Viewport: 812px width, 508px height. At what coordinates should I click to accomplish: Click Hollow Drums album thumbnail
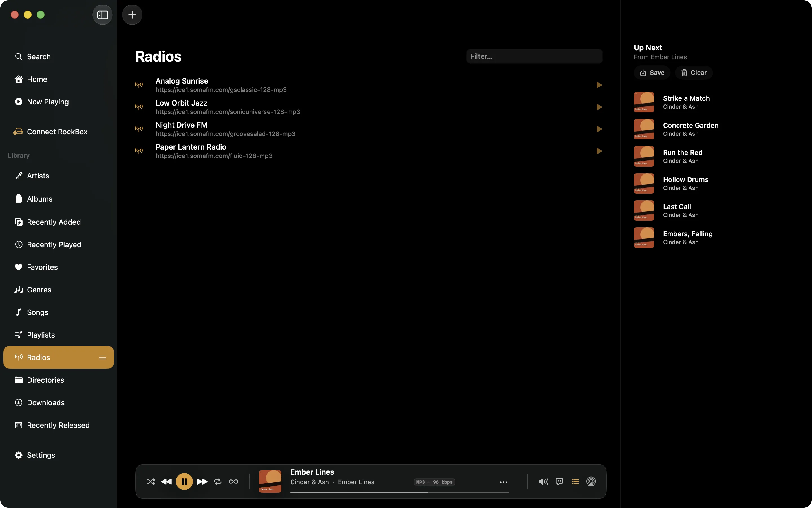coord(644,183)
